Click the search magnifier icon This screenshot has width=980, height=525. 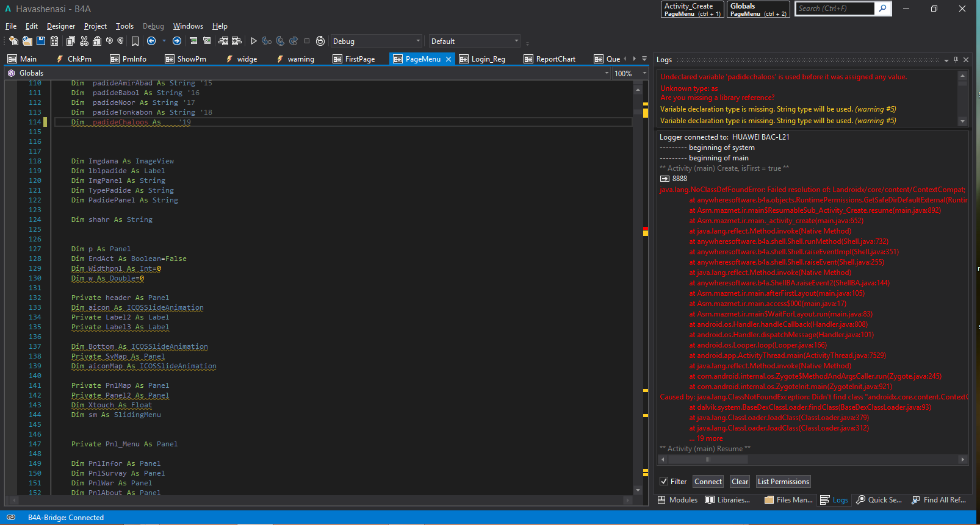coord(882,9)
